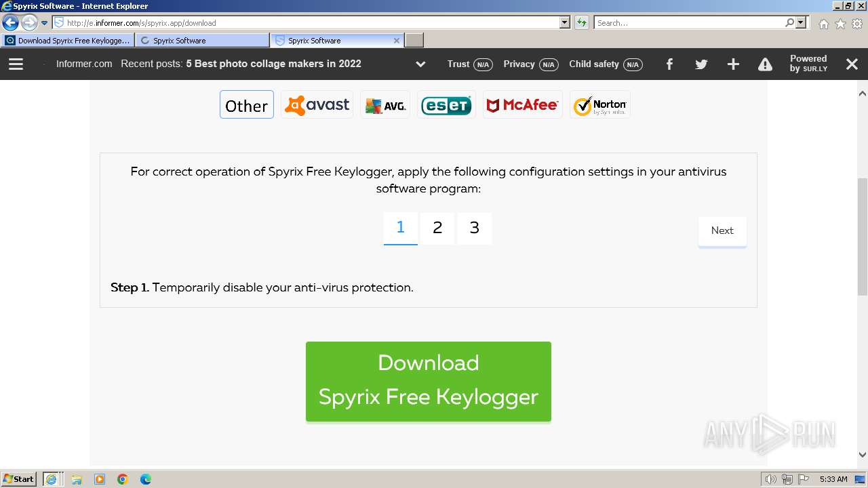Expand the recent posts chevron
868x488 pixels.
[420, 64]
